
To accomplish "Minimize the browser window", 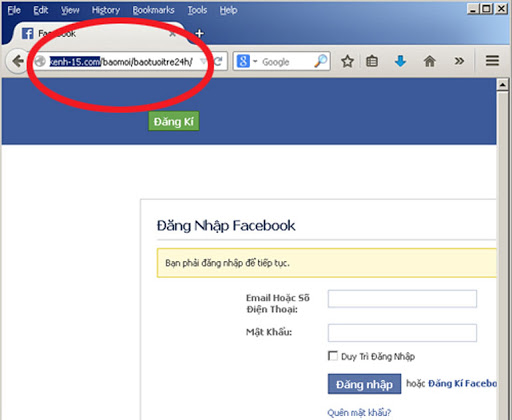I will click(473, 9).
